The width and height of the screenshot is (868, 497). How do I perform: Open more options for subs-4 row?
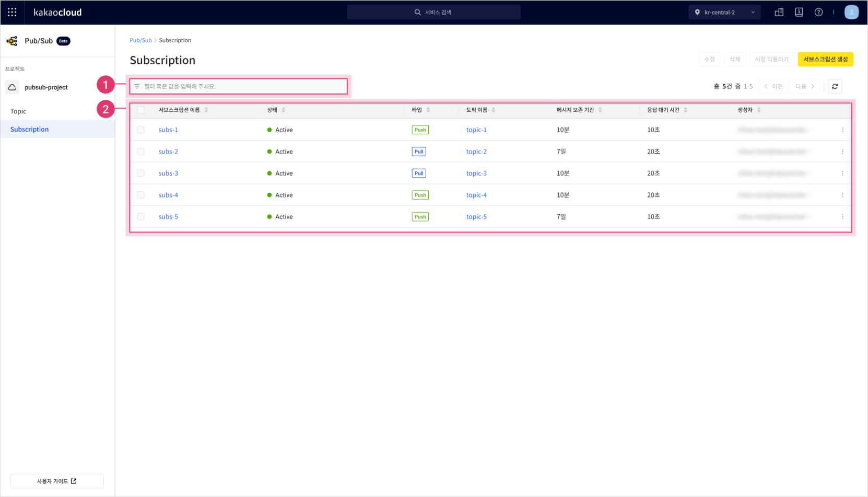point(842,195)
